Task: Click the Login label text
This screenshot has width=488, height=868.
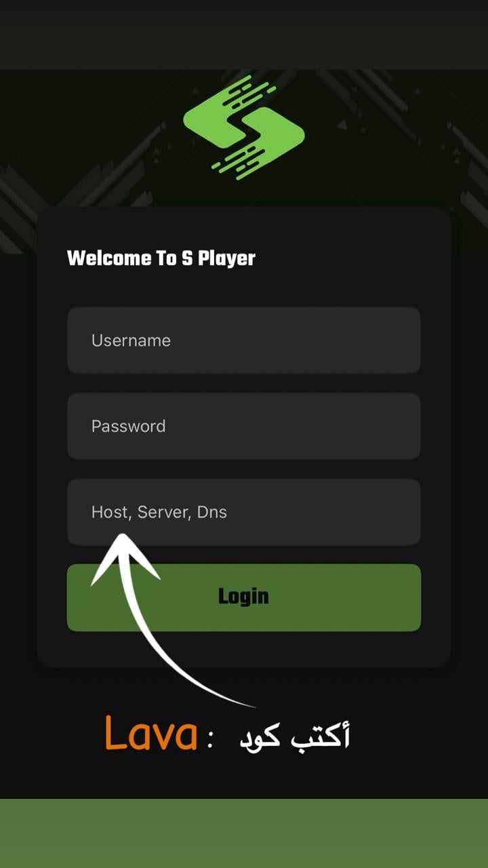Action: (243, 597)
